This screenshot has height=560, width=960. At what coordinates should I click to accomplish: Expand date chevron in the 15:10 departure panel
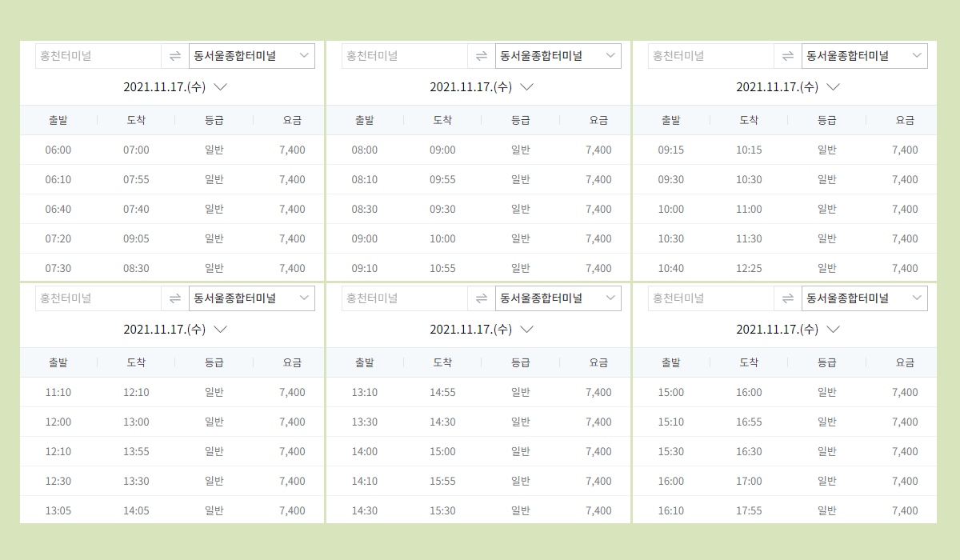click(x=834, y=330)
